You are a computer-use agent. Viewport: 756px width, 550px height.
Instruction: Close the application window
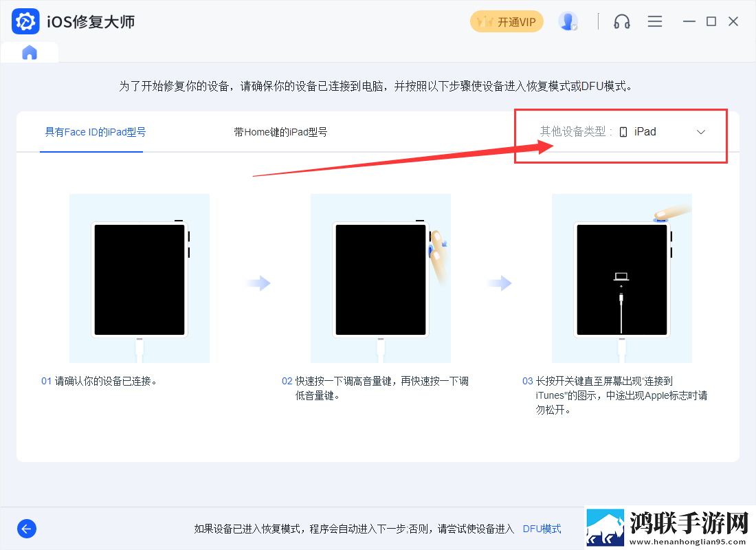[733, 21]
